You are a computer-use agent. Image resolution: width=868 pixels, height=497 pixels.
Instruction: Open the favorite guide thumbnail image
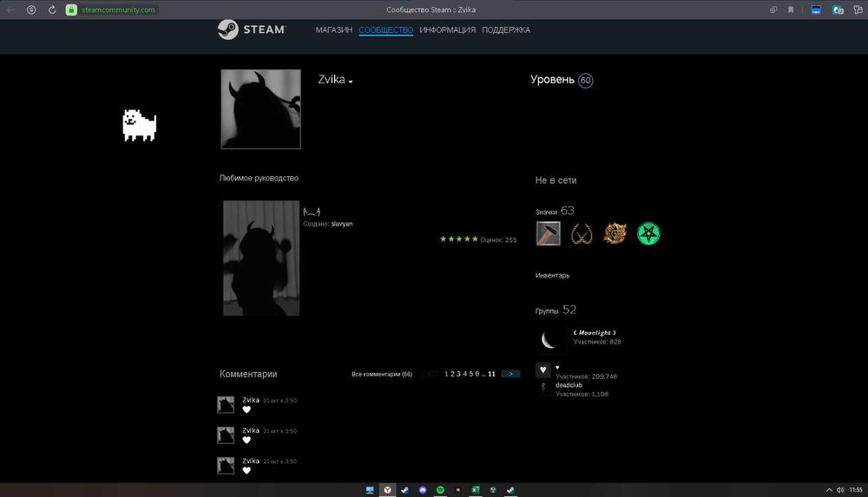tap(261, 258)
